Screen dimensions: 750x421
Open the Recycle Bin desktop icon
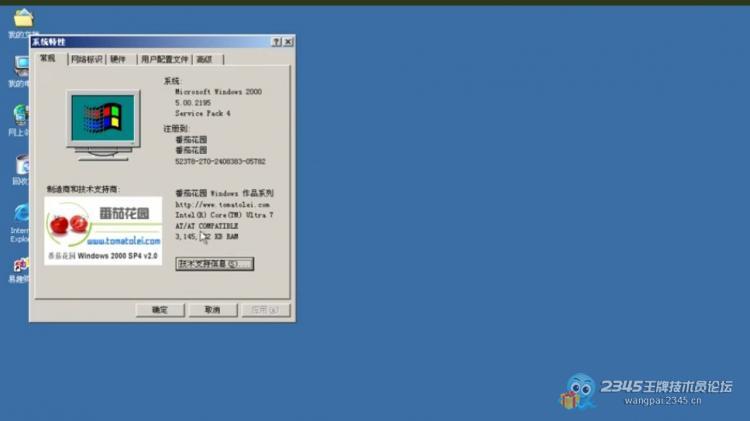(x=22, y=165)
